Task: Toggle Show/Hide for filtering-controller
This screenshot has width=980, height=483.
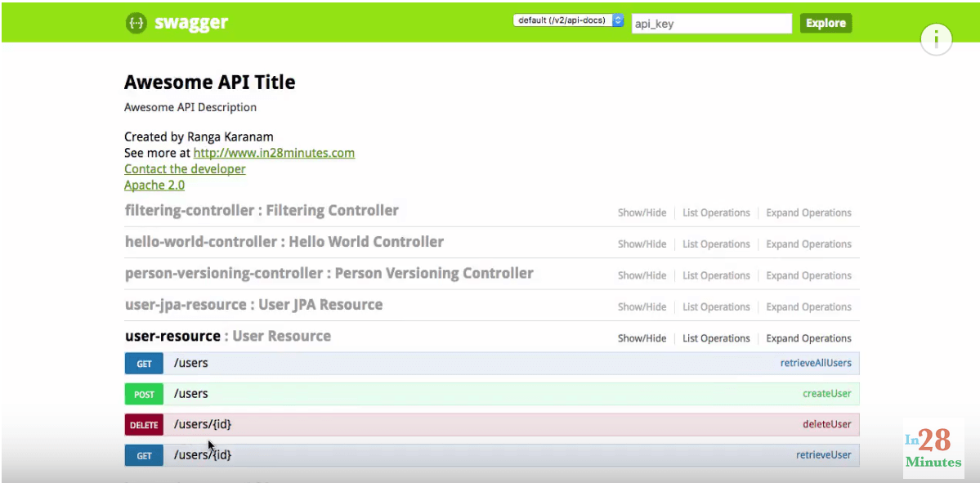Action: (x=642, y=213)
